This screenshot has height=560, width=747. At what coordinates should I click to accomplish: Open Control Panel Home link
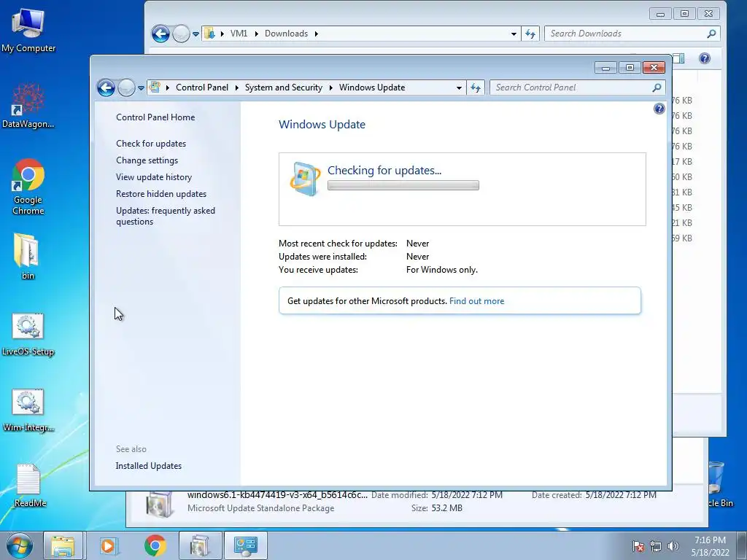pyautogui.click(x=155, y=117)
